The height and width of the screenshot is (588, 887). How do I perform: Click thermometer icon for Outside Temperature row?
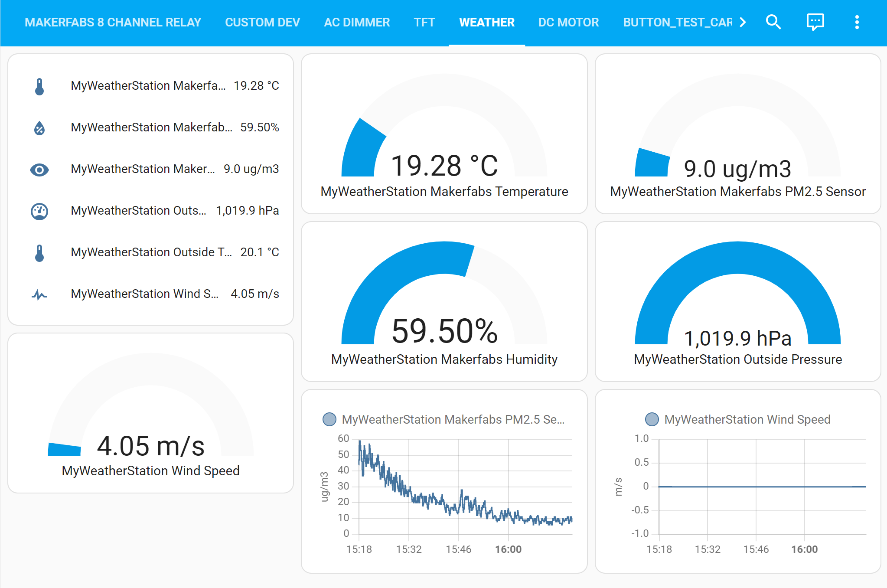click(x=39, y=253)
